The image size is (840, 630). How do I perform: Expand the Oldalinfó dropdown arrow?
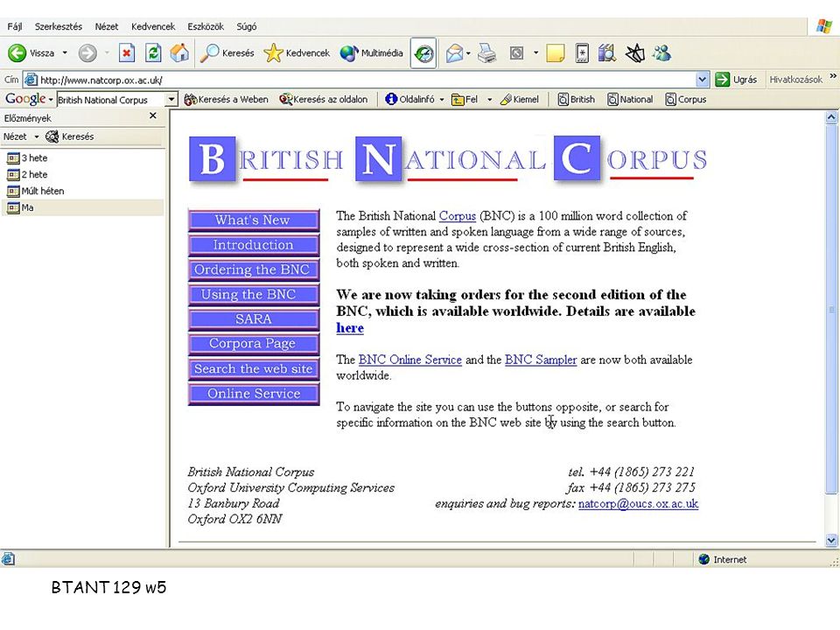441,99
